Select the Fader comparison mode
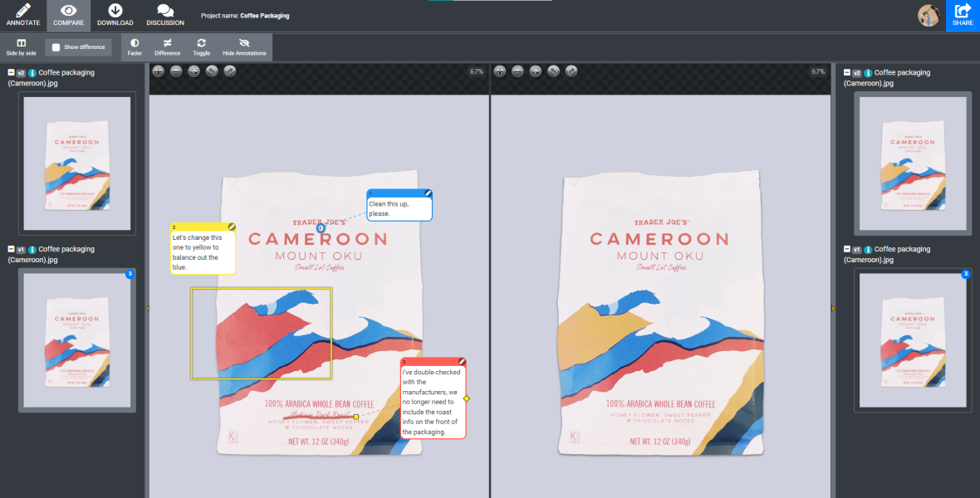This screenshot has height=498, width=980. (x=135, y=46)
